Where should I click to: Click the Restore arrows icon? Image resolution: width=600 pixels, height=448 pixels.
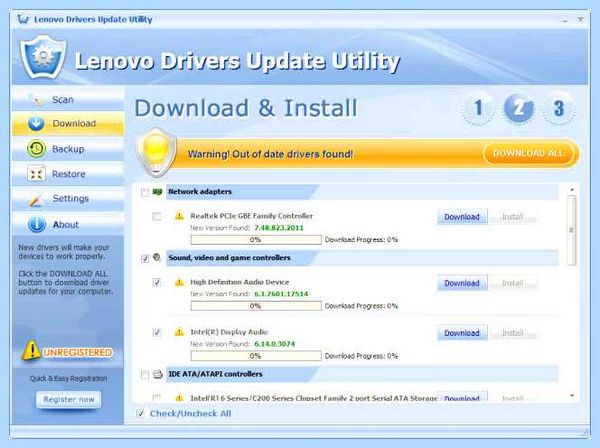tap(37, 174)
